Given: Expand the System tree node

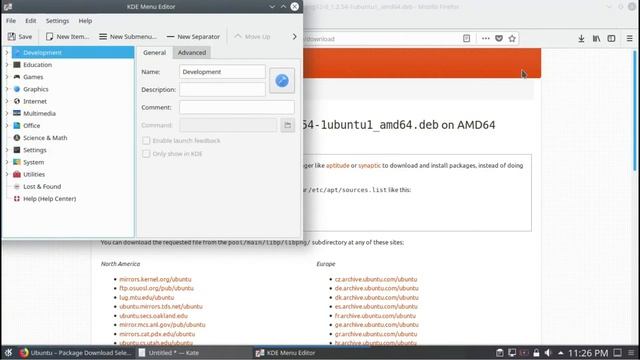Looking at the screenshot, I should (x=7, y=162).
